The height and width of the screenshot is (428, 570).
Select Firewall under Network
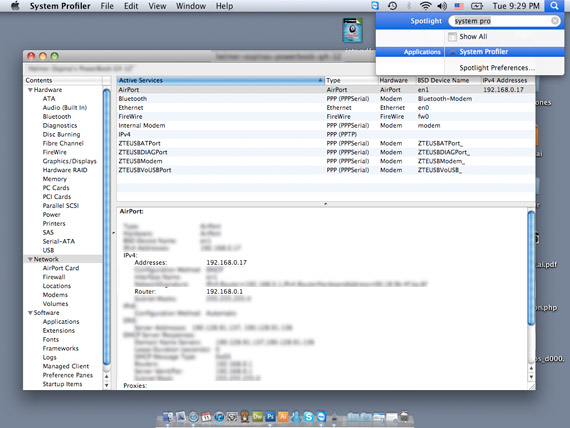pos(54,277)
